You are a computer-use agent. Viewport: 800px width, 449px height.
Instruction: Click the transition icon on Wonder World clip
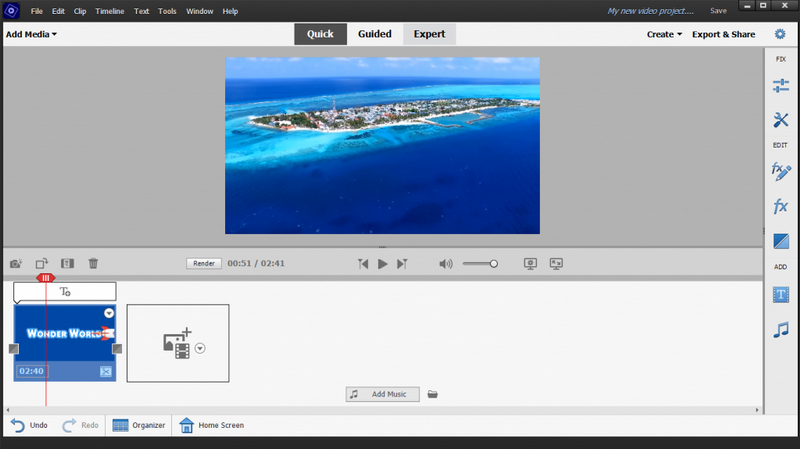[106, 371]
